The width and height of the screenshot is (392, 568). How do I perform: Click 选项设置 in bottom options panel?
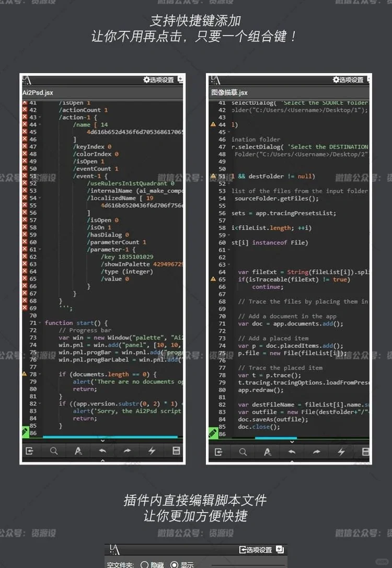coord(256,550)
